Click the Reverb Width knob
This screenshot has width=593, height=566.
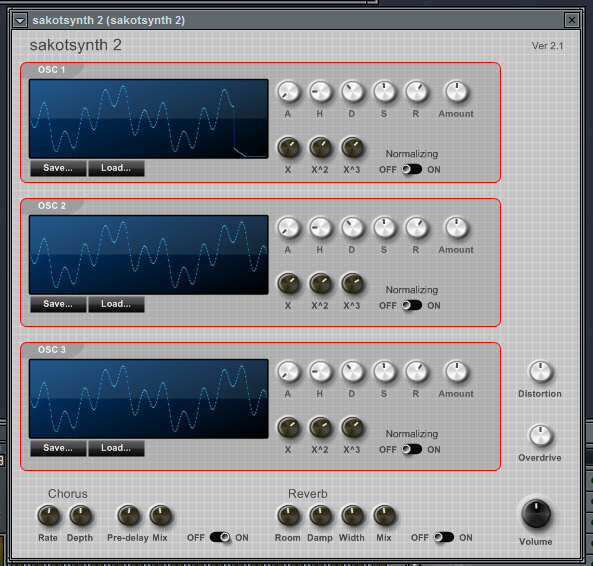click(x=352, y=516)
